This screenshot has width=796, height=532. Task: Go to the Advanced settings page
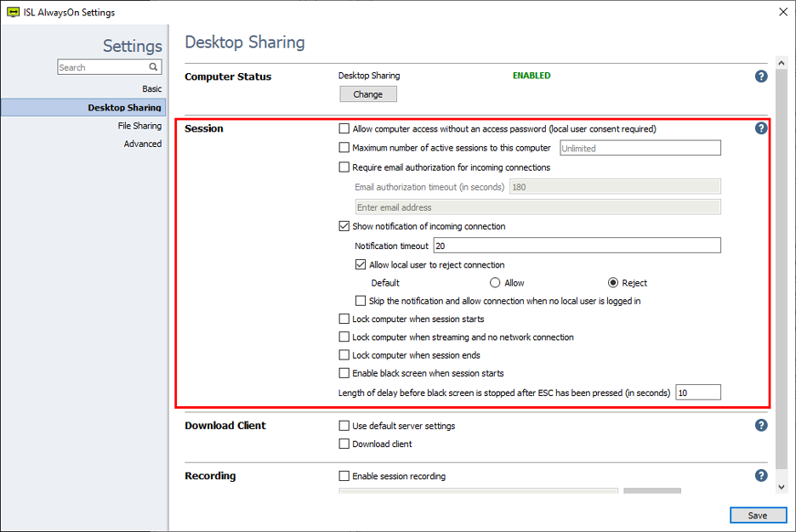(143, 144)
